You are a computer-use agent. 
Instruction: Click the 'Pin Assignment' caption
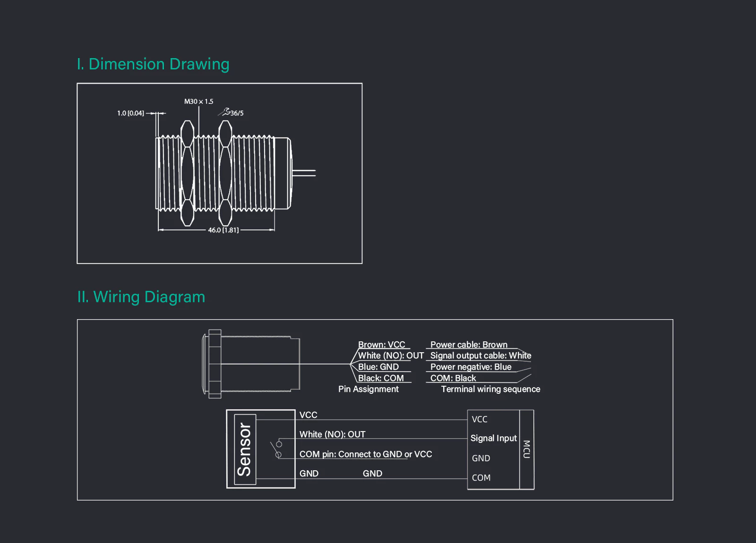click(x=369, y=389)
